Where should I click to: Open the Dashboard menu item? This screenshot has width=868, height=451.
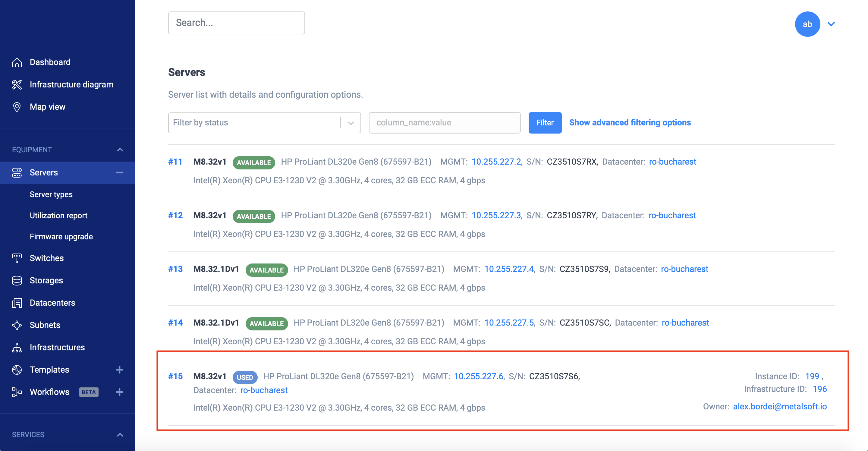[x=50, y=62]
